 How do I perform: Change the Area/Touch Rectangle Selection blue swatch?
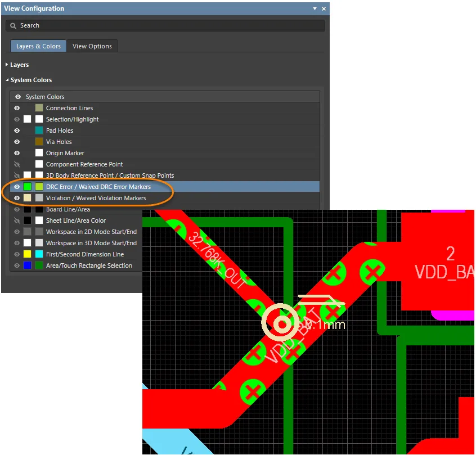tap(26, 265)
